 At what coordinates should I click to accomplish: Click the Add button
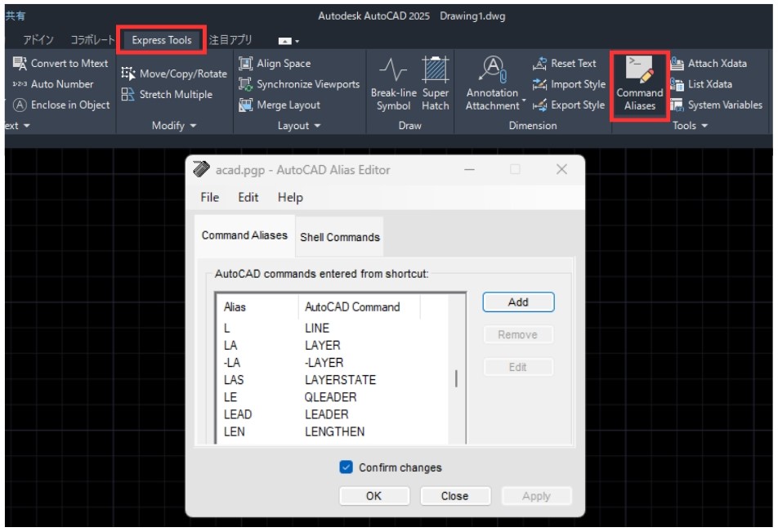[518, 302]
